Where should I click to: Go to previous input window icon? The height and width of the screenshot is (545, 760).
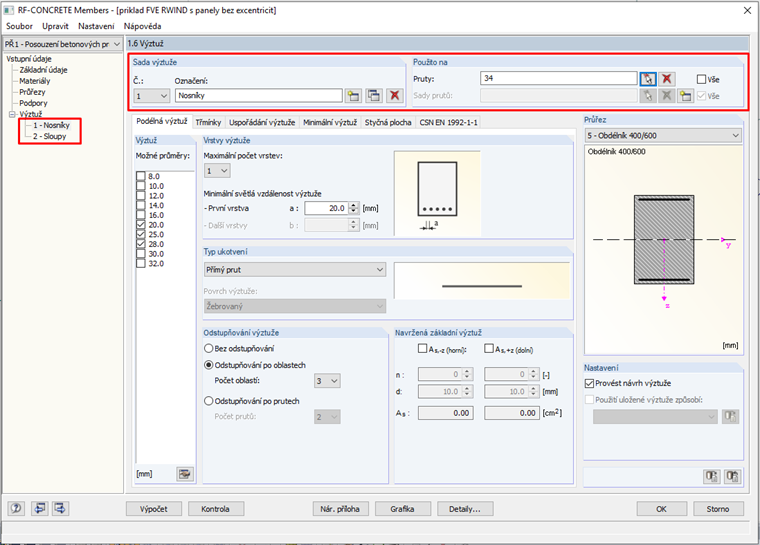40,508
